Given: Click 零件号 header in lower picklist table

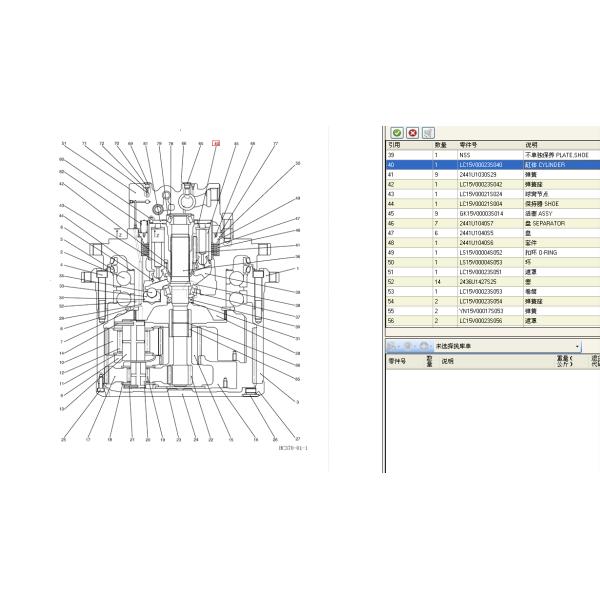Looking at the screenshot, I should pos(398,361).
